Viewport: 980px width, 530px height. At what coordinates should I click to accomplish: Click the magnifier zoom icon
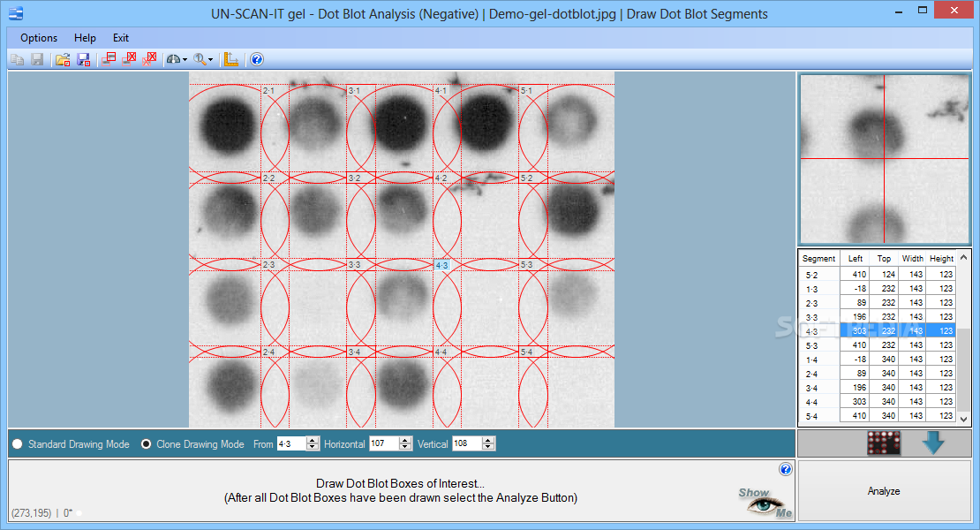point(200,59)
